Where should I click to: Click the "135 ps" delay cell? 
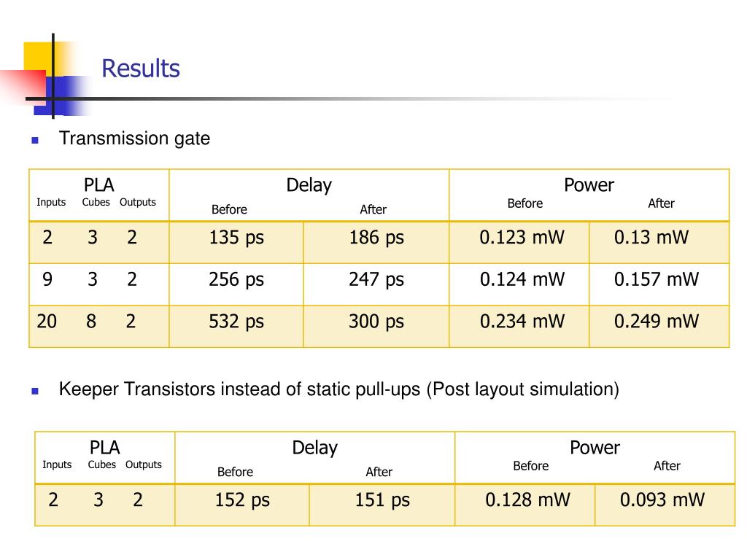pos(236,238)
